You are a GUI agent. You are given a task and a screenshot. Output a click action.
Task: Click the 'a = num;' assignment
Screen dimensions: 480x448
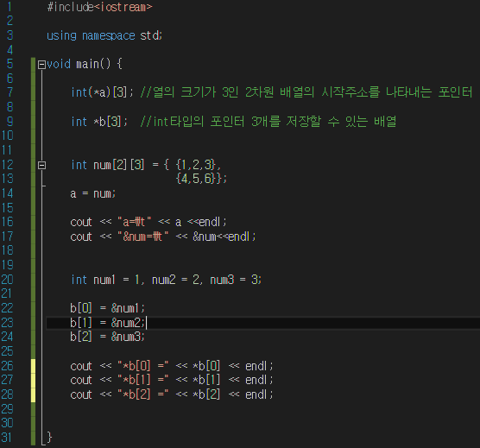92,194
